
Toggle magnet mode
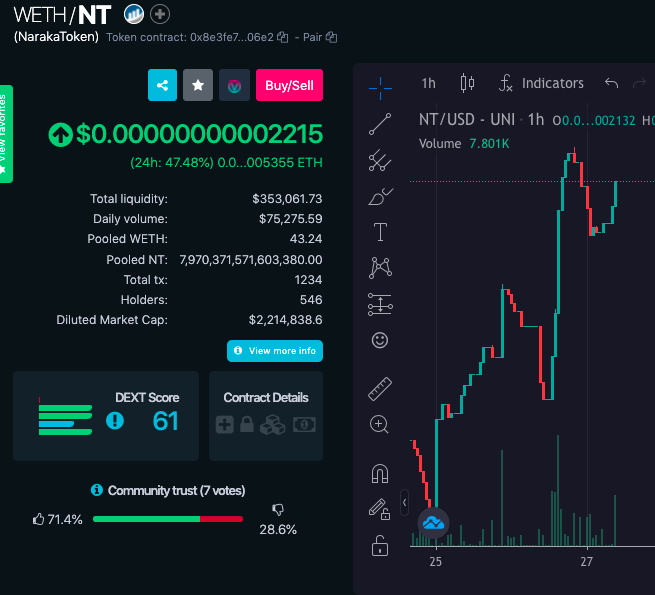(380, 474)
